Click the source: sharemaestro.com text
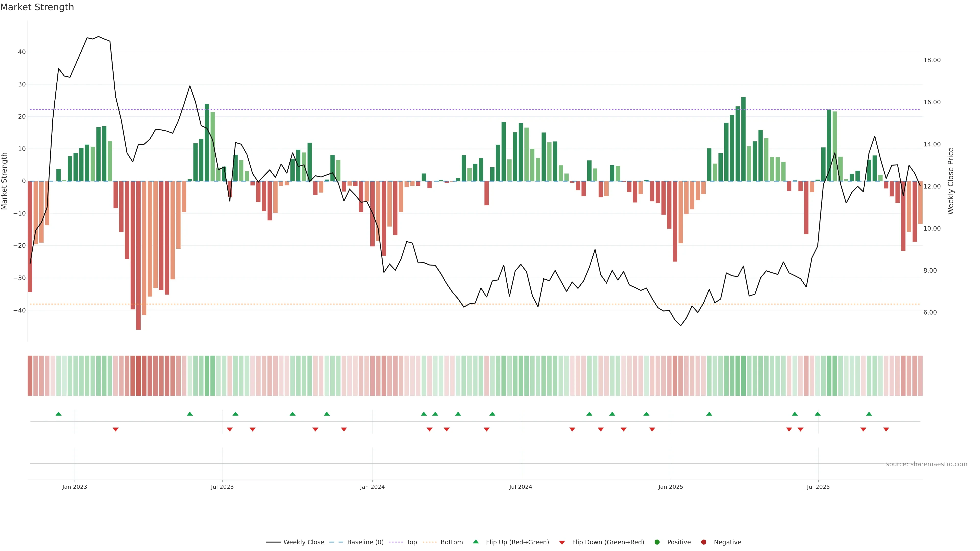 click(x=926, y=464)
